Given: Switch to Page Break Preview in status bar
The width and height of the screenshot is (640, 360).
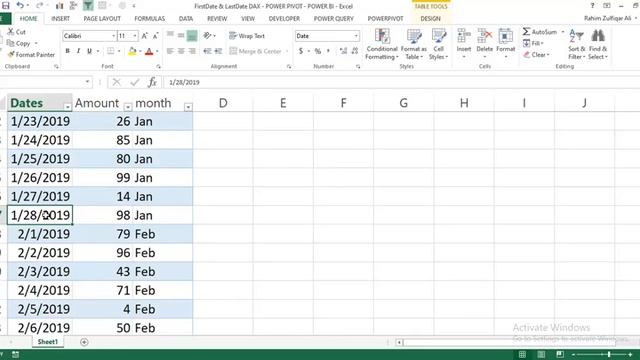Looking at the screenshot, I should [x=560, y=354].
